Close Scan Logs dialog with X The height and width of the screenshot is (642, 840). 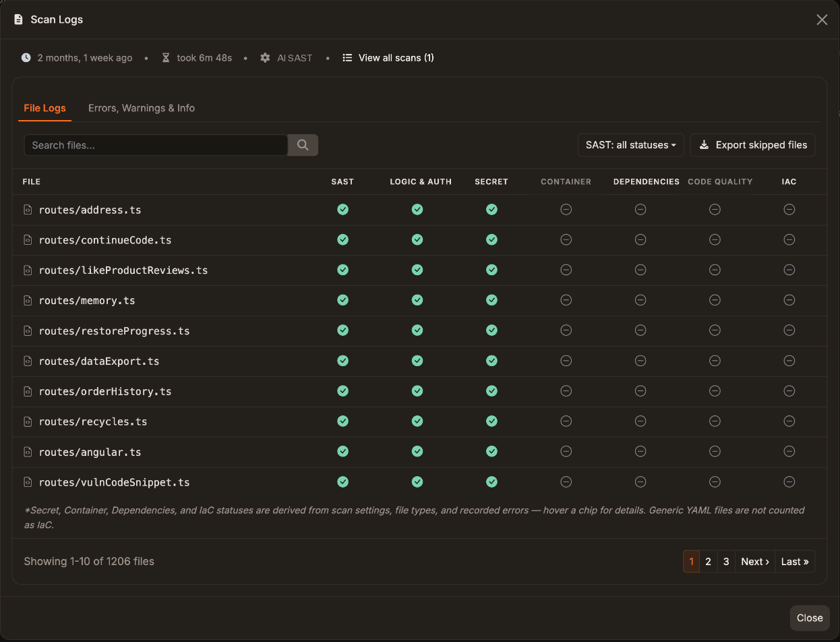coord(822,20)
